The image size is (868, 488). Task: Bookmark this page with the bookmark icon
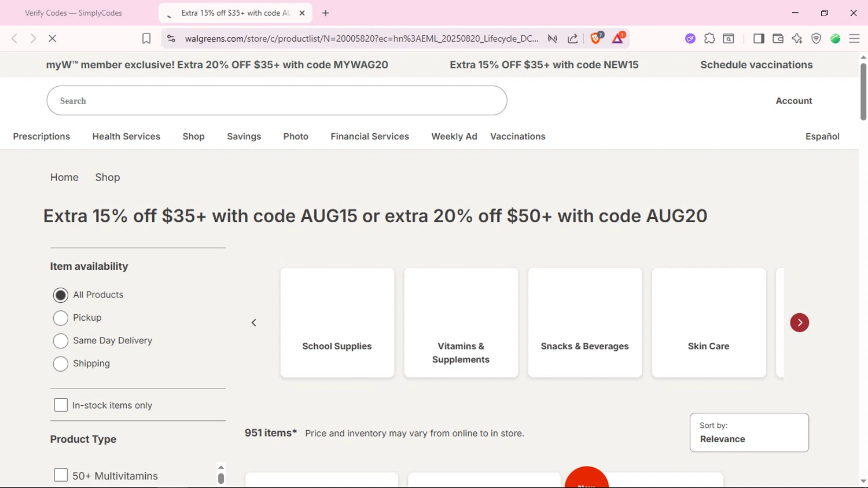(146, 39)
